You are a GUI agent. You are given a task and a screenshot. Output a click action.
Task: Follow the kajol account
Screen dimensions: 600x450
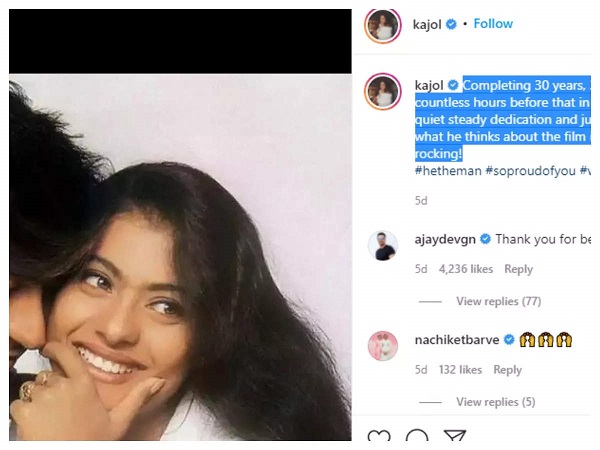(x=493, y=24)
